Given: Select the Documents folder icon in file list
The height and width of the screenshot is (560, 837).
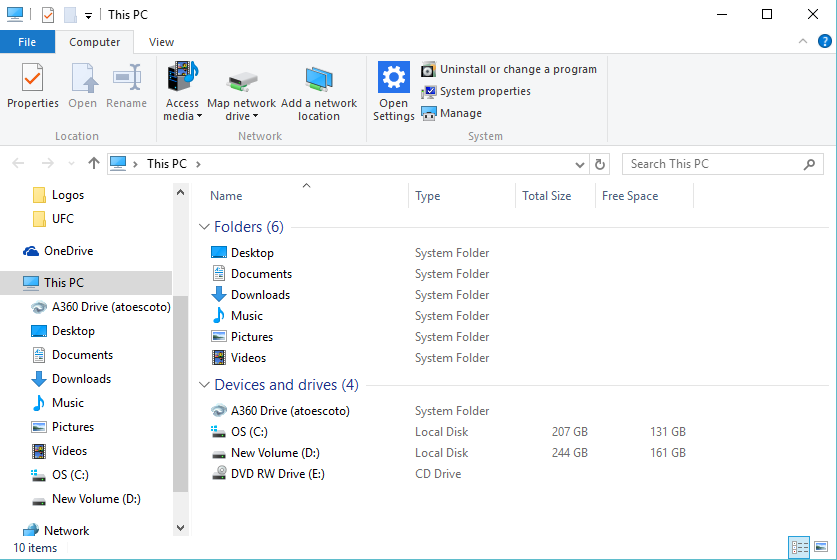Looking at the screenshot, I should 219,273.
